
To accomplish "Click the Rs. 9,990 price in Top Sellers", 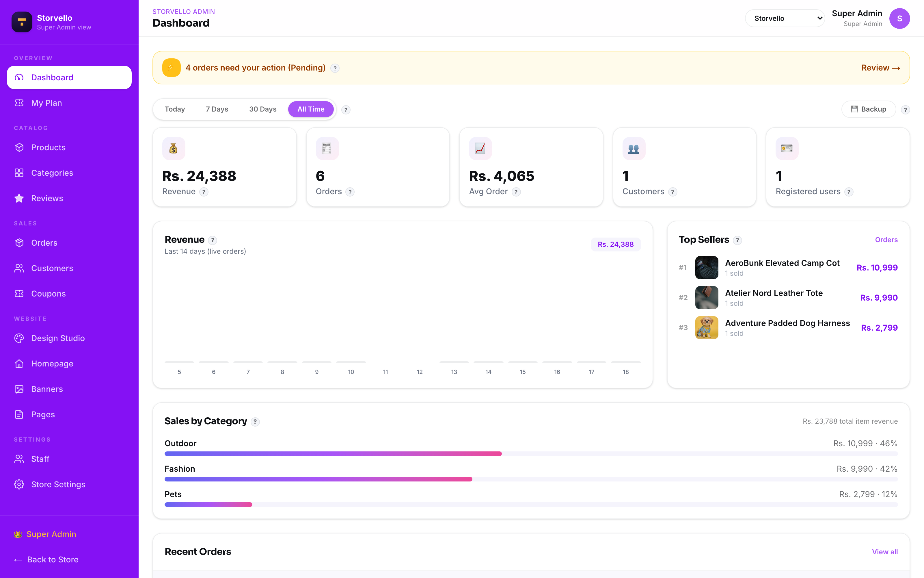I will coord(879,298).
